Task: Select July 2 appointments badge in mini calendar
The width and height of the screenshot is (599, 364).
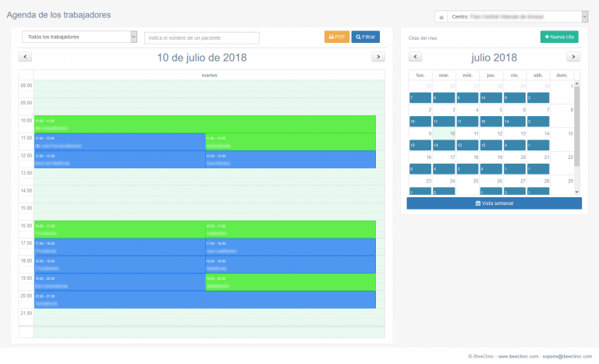Action: [x=420, y=122]
